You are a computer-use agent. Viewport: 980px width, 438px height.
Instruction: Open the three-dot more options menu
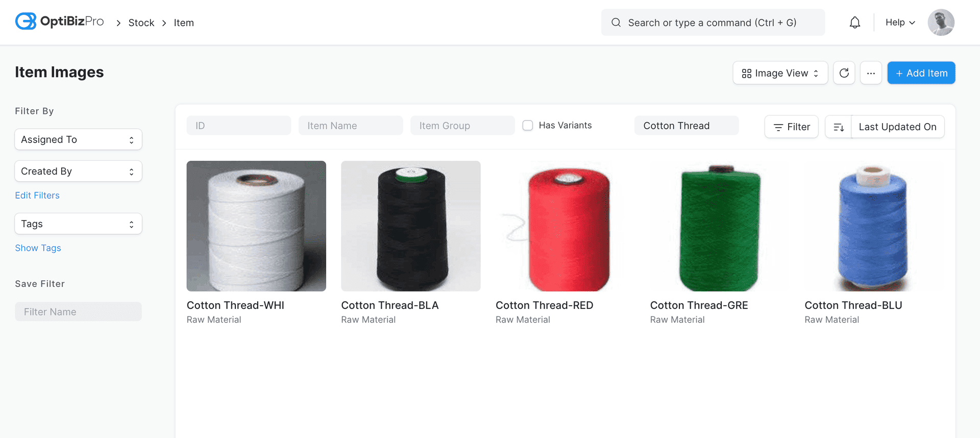click(871, 73)
